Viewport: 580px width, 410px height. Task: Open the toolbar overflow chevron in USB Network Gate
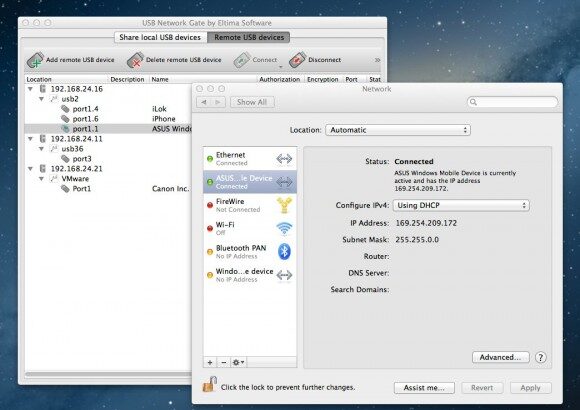pyautogui.click(x=377, y=60)
